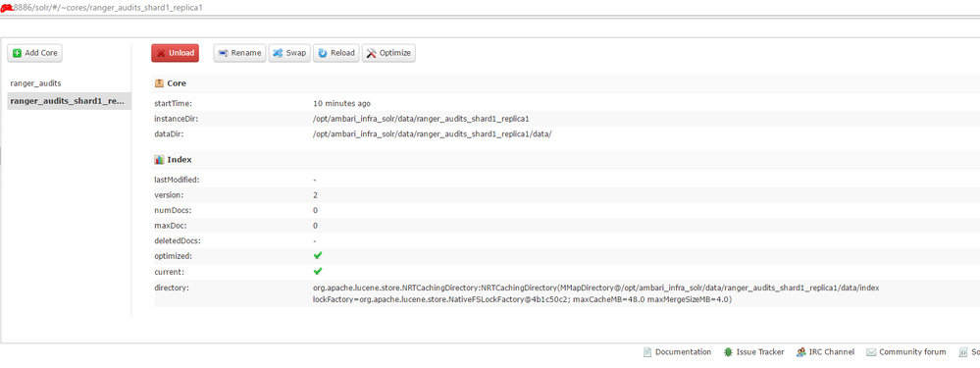Viewport: 980px width, 368px height.
Task: Click the Add Core button
Action: coord(35,53)
